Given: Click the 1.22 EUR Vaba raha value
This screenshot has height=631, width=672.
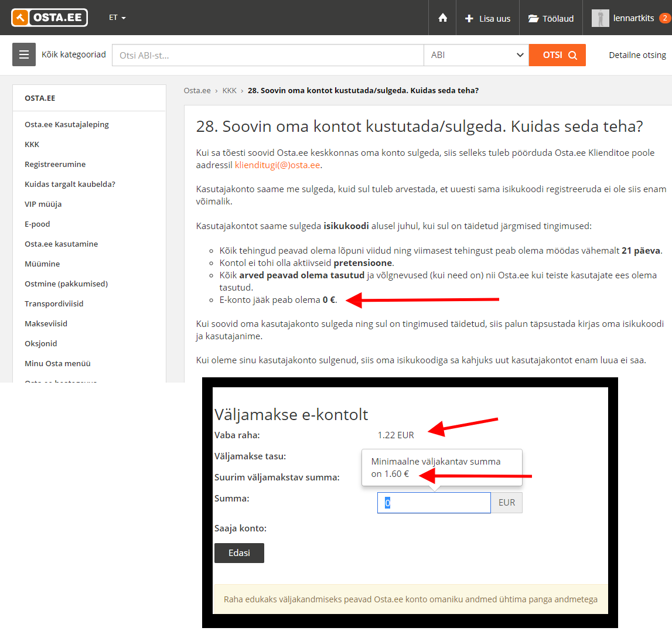Looking at the screenshot, I should [395, 435].
